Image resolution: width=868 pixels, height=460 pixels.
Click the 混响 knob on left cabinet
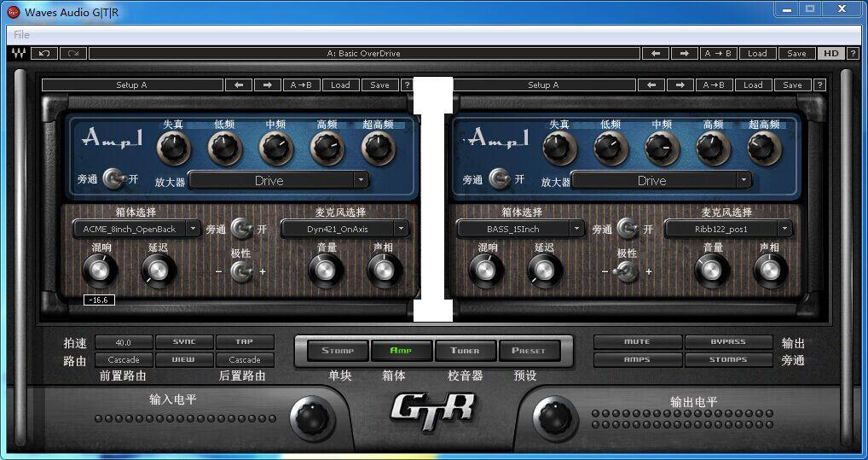coord(101,271)
